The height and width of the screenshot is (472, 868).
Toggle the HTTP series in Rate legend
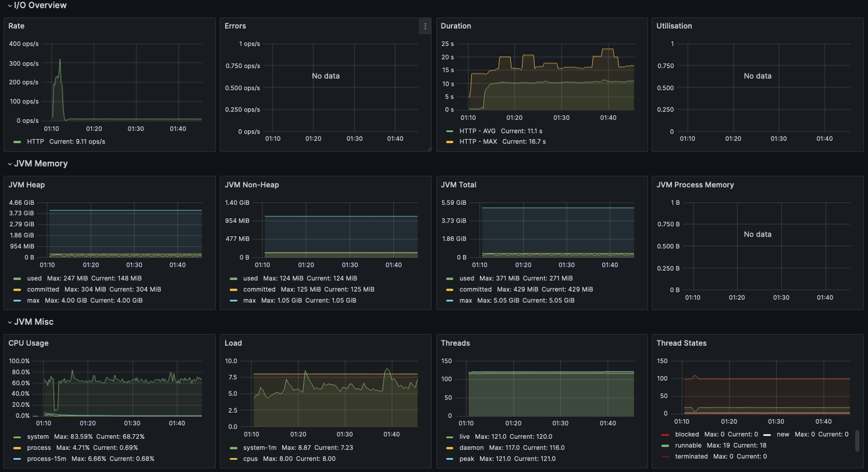pyautogui.click(x=35, y=141)
